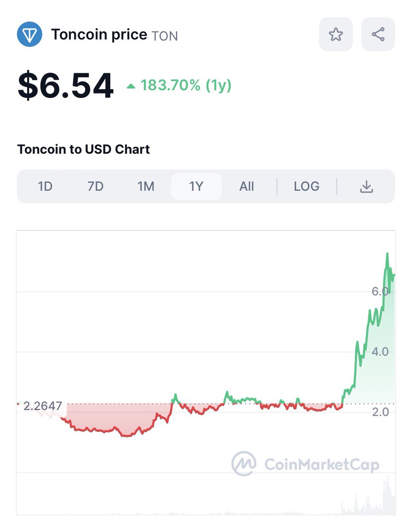Screen dimensions: 412x532
Task: Add Toncoin to watchlist with star icon
Action: (x=336, y=34)
